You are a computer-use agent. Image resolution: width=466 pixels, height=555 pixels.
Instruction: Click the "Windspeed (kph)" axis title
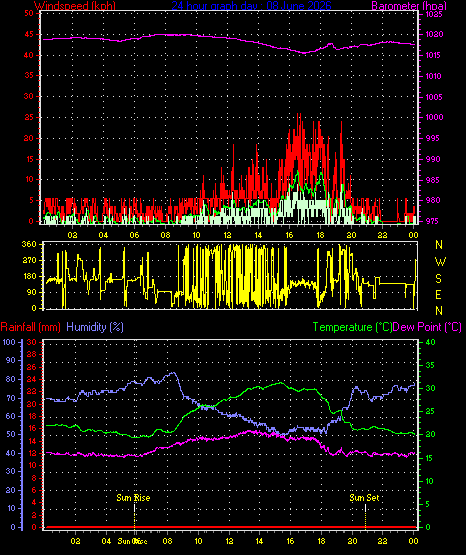tap(75, 6)
